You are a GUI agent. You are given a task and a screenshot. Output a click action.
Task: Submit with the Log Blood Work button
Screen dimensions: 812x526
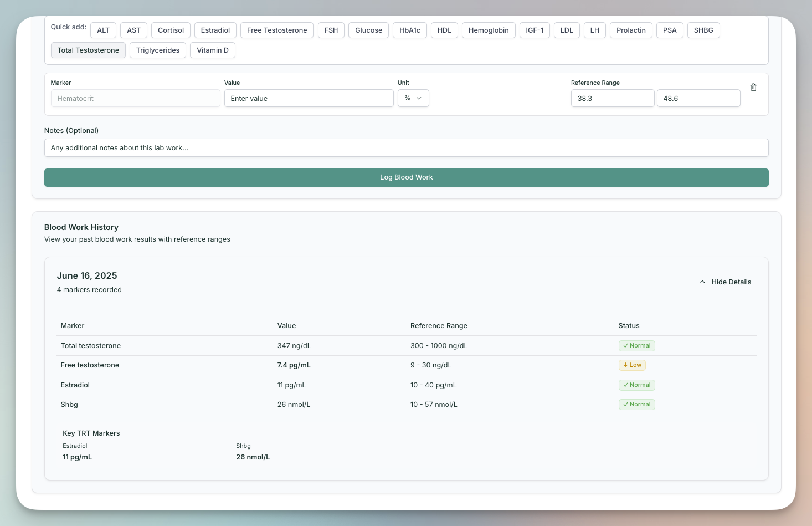point(407,177)
